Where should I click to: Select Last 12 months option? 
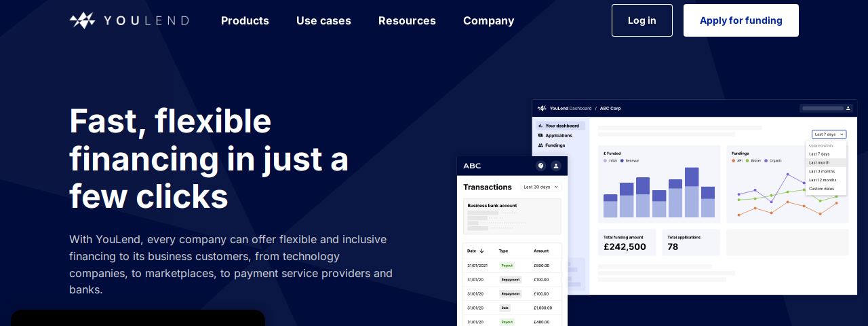(x=826, y=180)
